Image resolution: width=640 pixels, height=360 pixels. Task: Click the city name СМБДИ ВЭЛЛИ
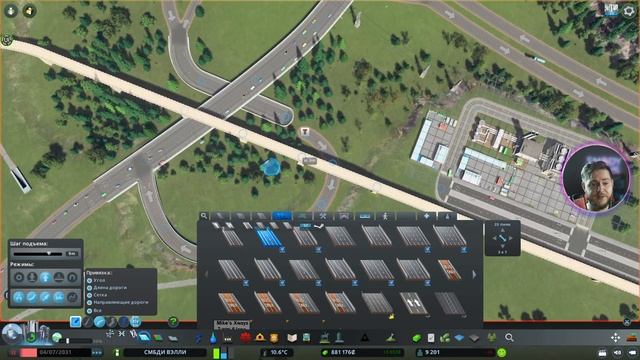pyautogui.click(x=164, y=352)
